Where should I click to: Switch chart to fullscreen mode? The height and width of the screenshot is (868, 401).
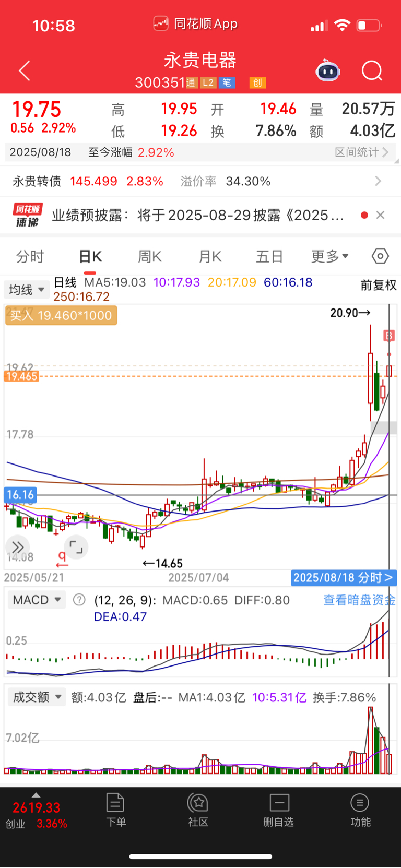coord(76,547)
